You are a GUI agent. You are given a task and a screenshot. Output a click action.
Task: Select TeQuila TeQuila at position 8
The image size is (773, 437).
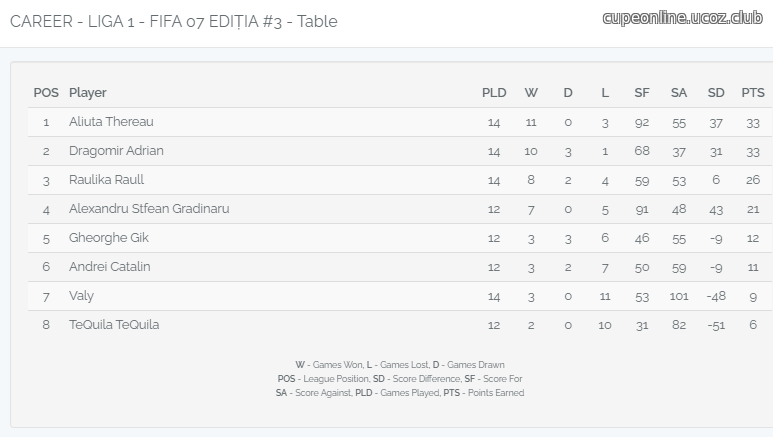click(114, 325)
